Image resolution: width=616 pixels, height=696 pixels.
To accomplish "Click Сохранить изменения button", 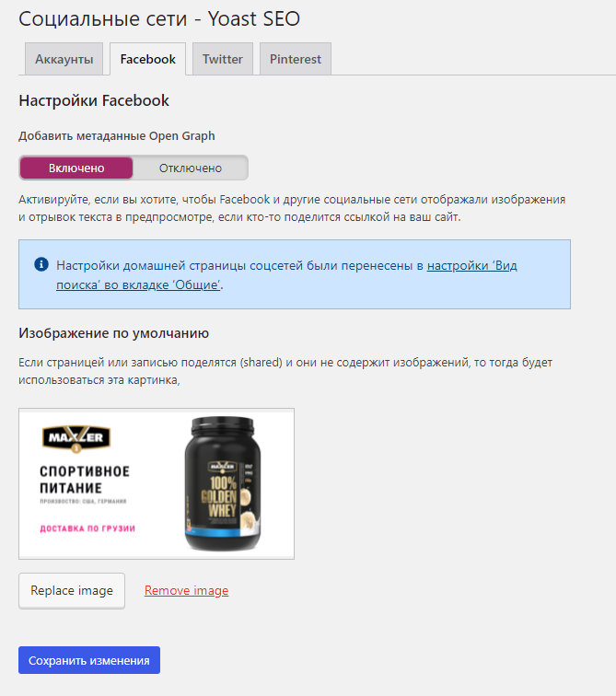I will pyautogui.click(x=89, y=660).
